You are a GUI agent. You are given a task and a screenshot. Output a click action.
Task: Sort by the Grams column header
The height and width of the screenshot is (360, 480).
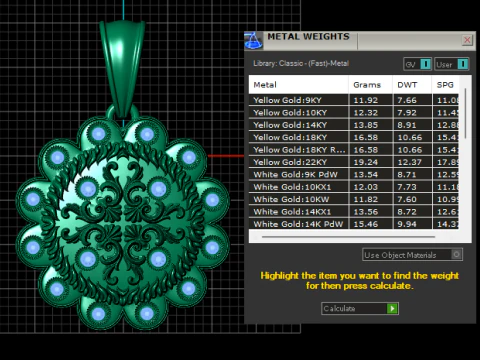coord(370,85)
